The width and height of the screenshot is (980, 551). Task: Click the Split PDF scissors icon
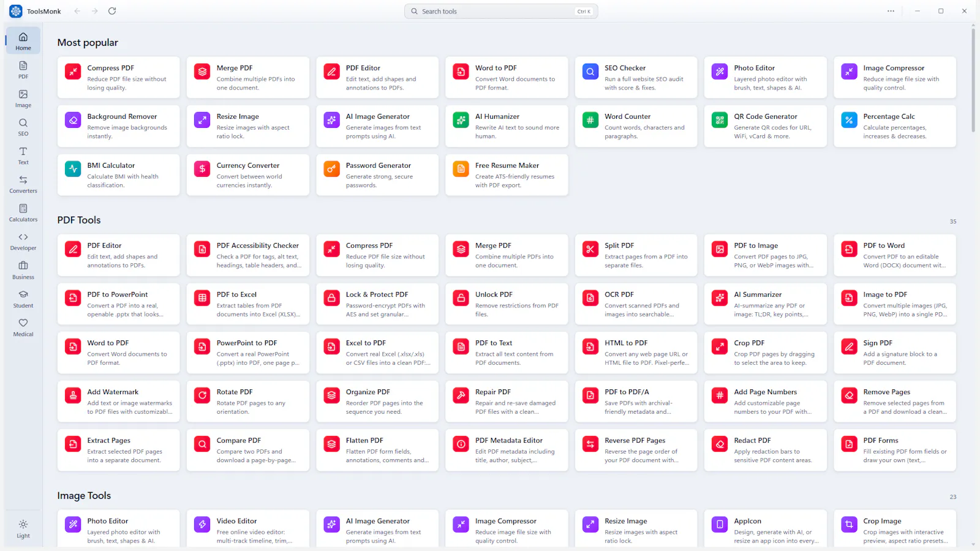click(x=590, y=249)
